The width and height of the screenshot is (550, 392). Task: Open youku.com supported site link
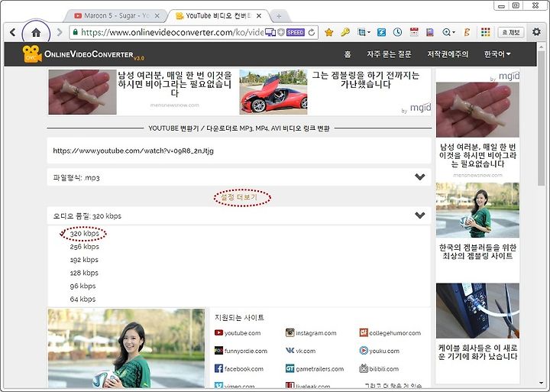coord(379,351)
